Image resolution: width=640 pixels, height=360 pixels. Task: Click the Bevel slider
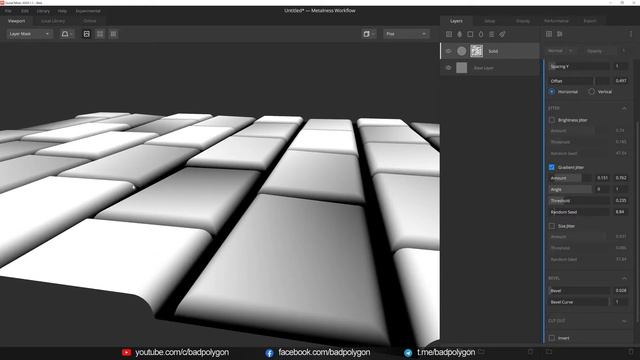579,291
